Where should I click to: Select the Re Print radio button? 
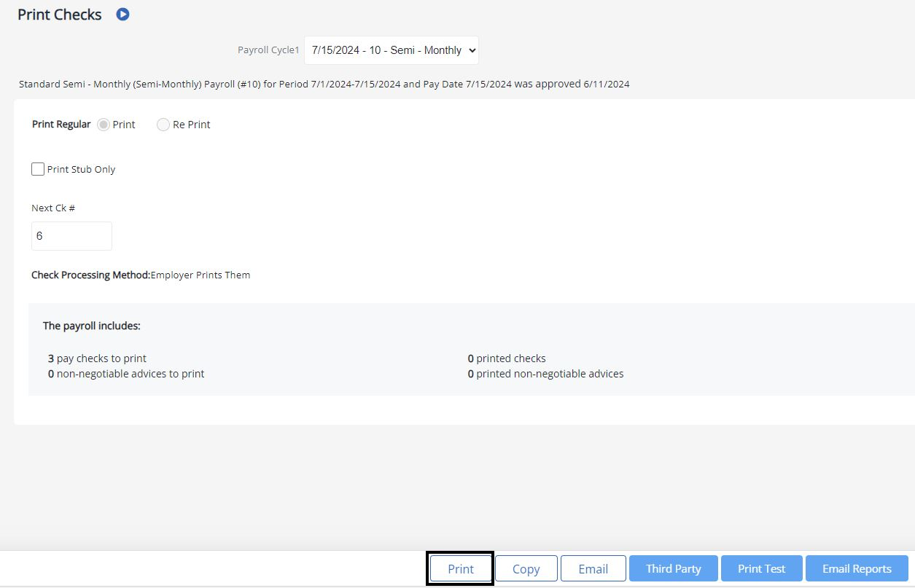pyautogui.click(x=163, y=125)
